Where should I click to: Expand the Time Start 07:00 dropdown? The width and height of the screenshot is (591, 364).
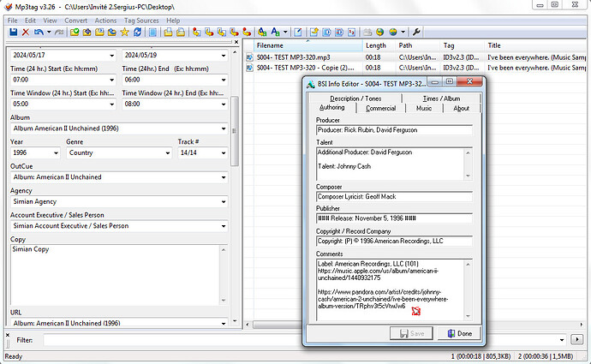[112, 80]
